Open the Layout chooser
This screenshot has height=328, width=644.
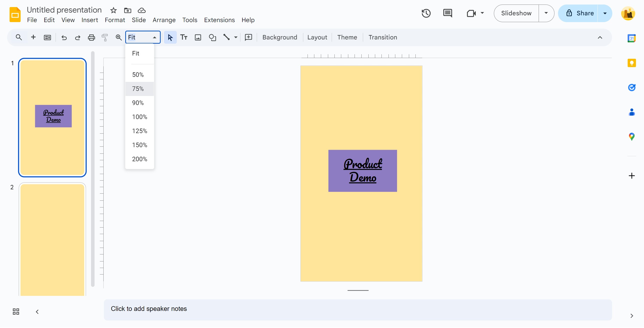[x=317, y=37]
